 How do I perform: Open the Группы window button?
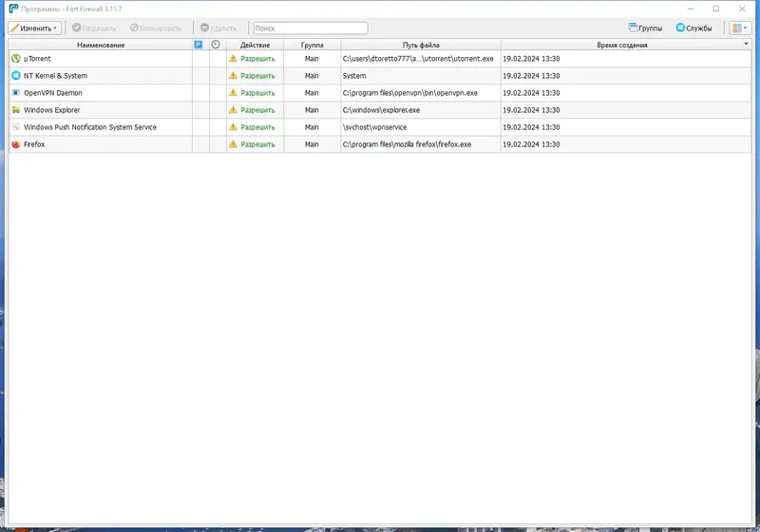645,28
